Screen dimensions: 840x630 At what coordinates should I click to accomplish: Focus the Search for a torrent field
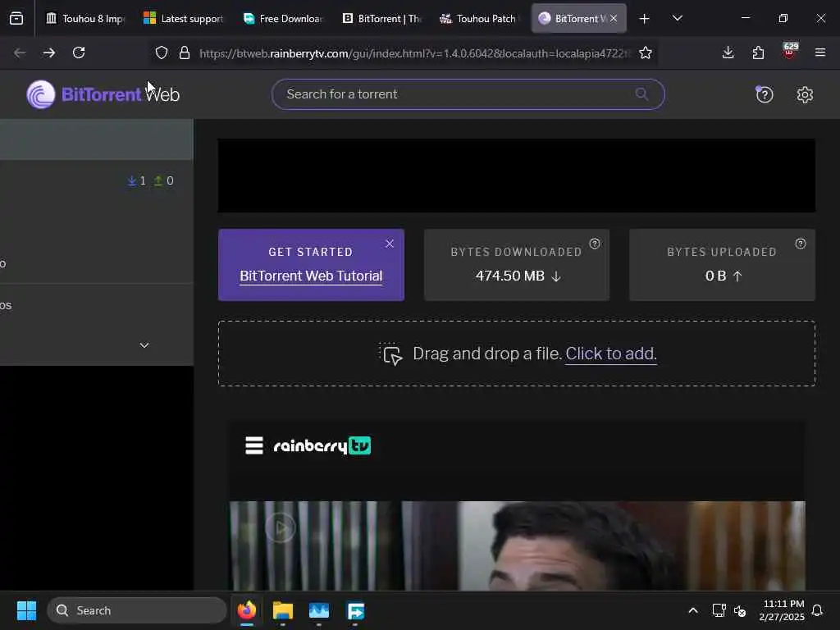pyautogui.click(x=468, y=94)
